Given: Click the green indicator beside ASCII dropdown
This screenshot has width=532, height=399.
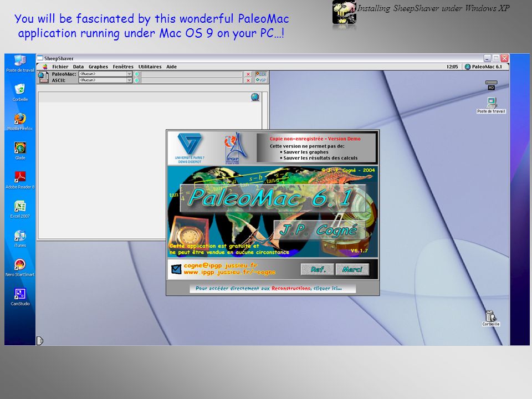Looking at the screenshot, I should (137, 80).
